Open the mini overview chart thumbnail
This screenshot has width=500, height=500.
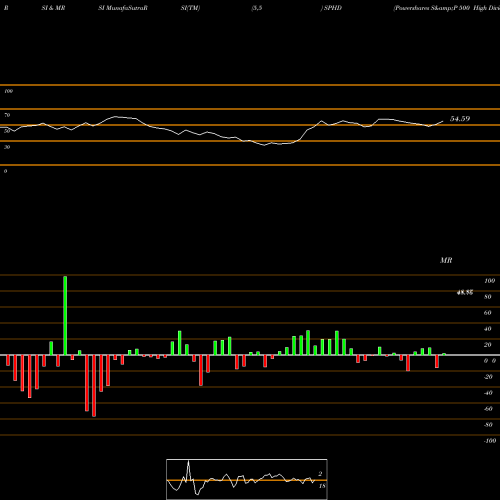coord(247,479)
